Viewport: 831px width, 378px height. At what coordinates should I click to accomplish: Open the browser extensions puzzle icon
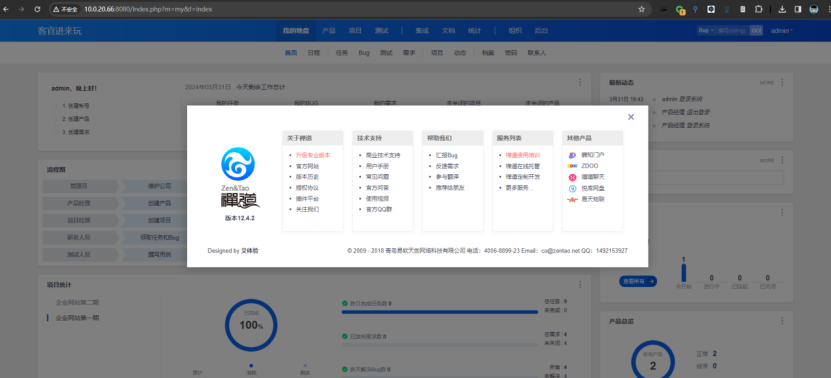tap(758, 9)
